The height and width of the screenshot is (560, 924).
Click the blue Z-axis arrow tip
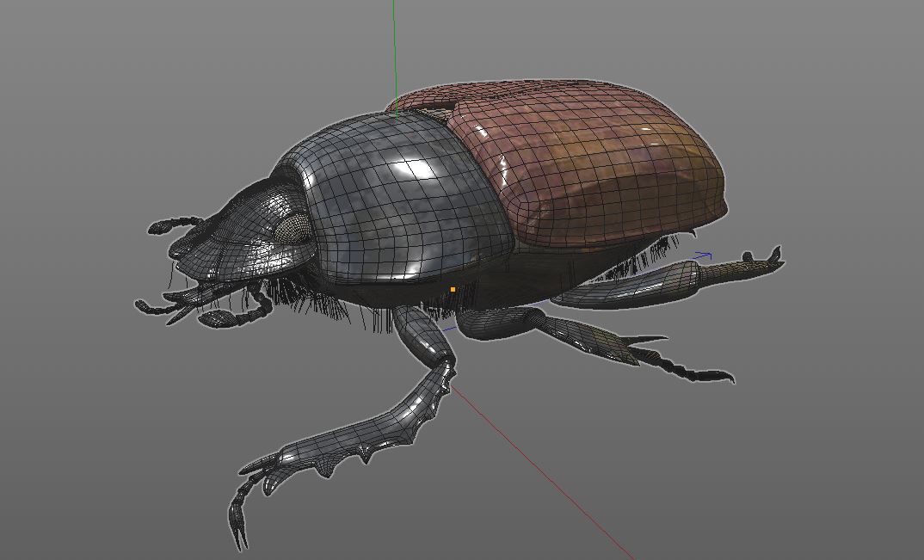click(x=705, y=255)
